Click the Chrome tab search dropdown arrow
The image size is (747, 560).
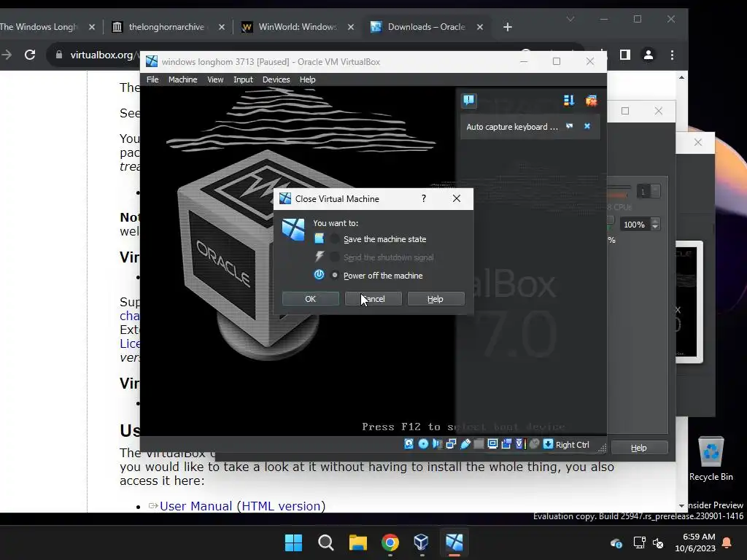pos(570,19)
